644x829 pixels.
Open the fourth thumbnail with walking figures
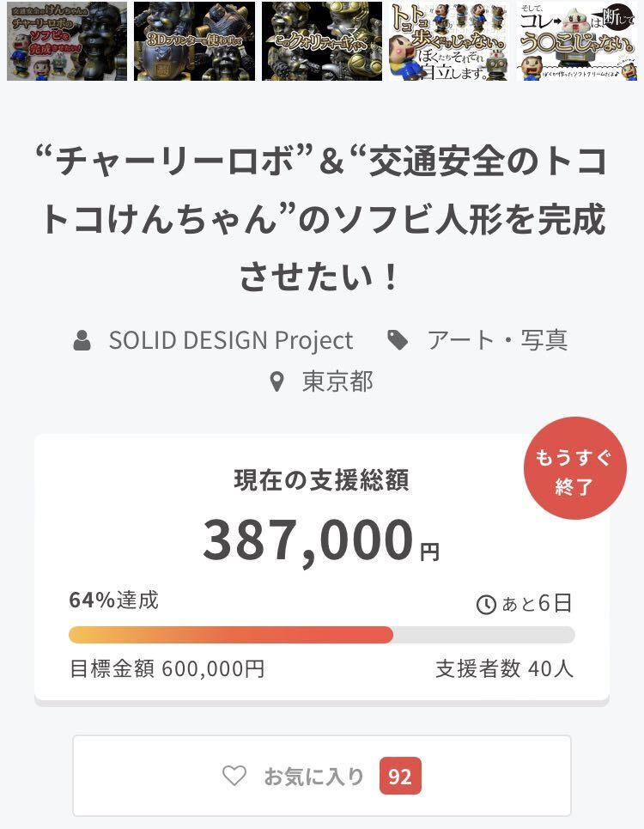[449, 41]
